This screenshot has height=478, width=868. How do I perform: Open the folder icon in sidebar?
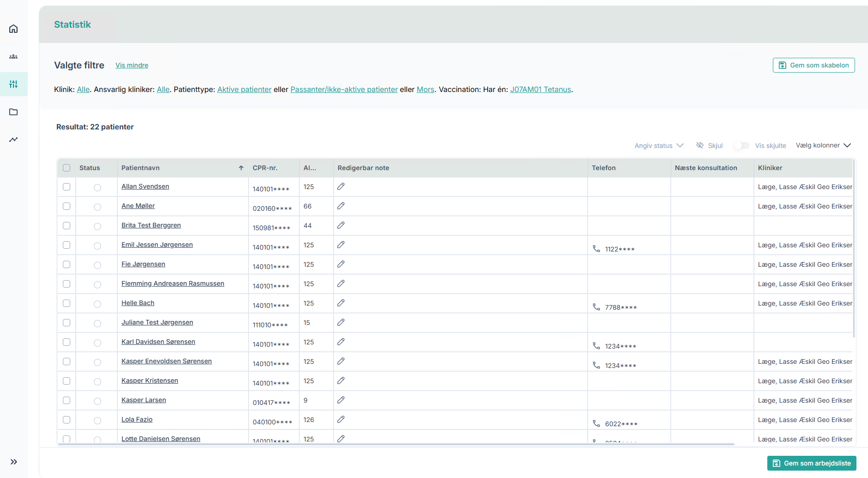[x=13, y=112]
